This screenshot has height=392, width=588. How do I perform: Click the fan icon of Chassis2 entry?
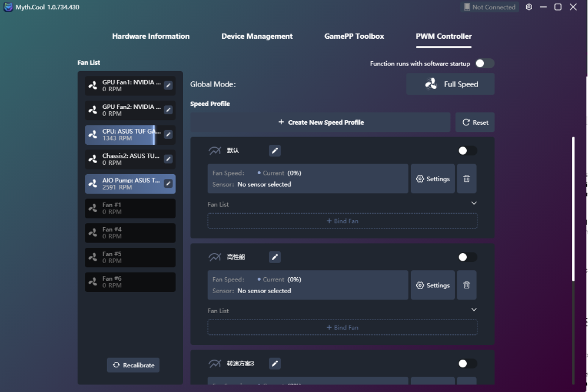point(92,159)
